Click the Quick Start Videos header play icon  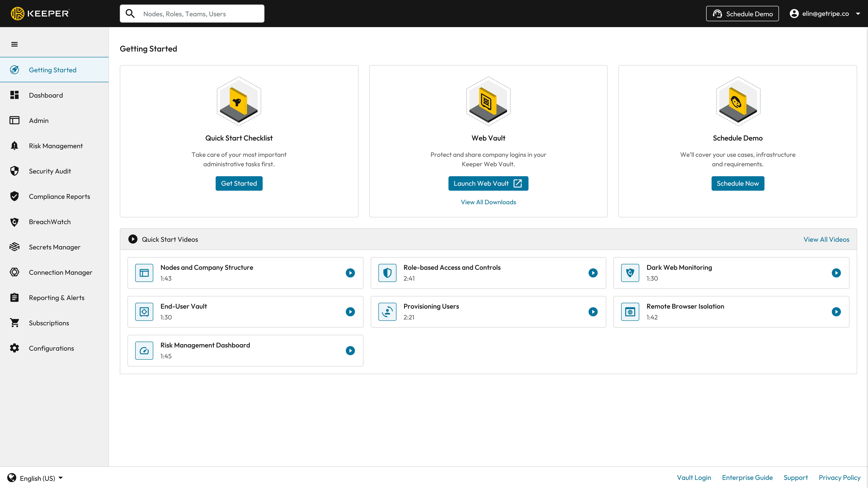133,239
